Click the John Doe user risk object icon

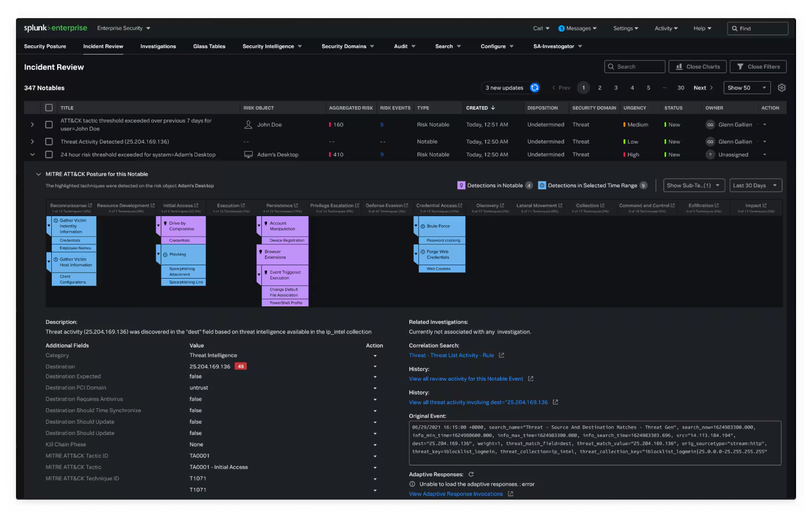point(248,124)
